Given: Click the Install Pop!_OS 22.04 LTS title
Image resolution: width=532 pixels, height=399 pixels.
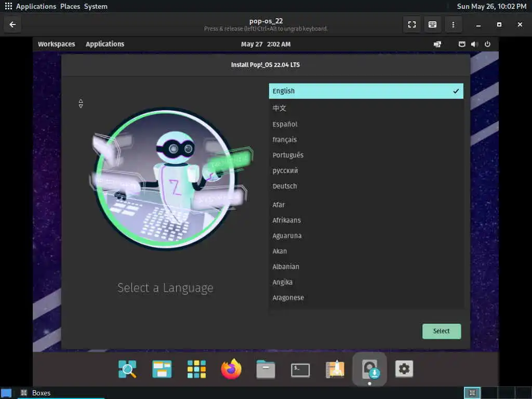Looking at the screenshot, I should [265, 65].
